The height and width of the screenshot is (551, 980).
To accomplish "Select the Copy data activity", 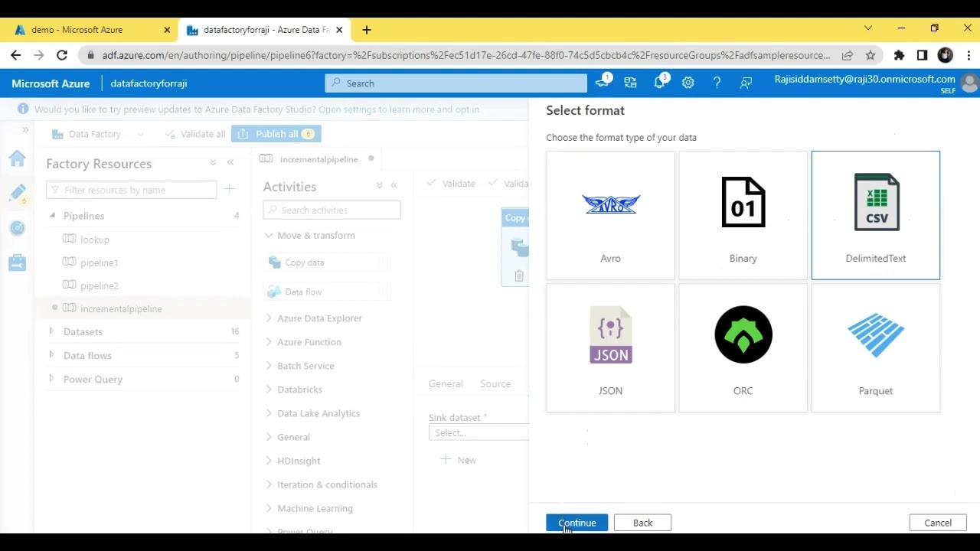I will tap(328, 262).
